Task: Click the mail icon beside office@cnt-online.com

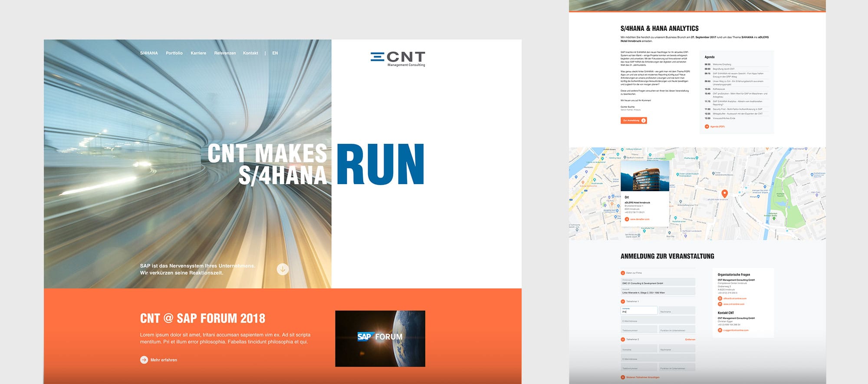Action: (x=720, y=298)
